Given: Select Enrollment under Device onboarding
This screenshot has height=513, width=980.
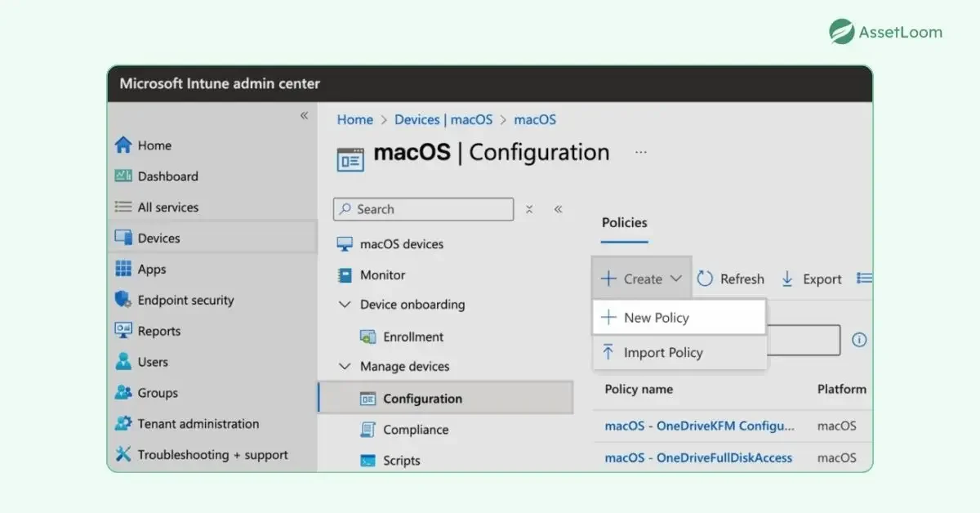Looking at the screenshot, I should pyautogui.click(x=413, y=337).
